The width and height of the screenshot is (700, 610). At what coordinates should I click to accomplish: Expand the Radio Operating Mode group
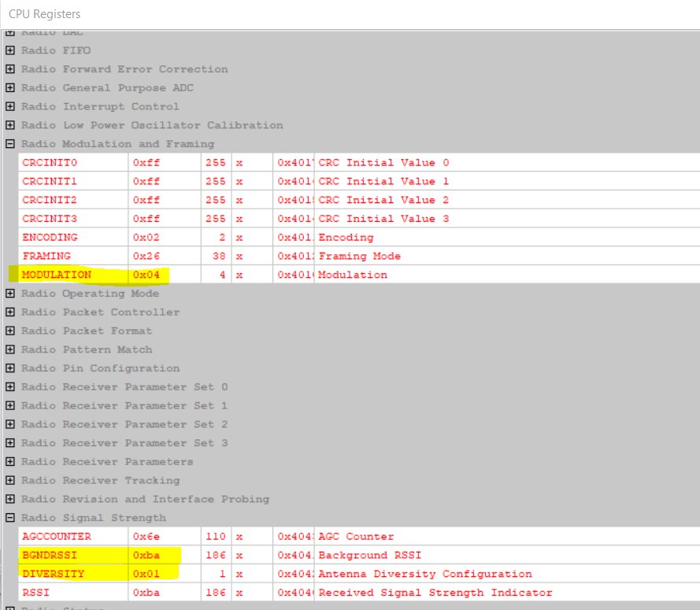click(10, 294)
